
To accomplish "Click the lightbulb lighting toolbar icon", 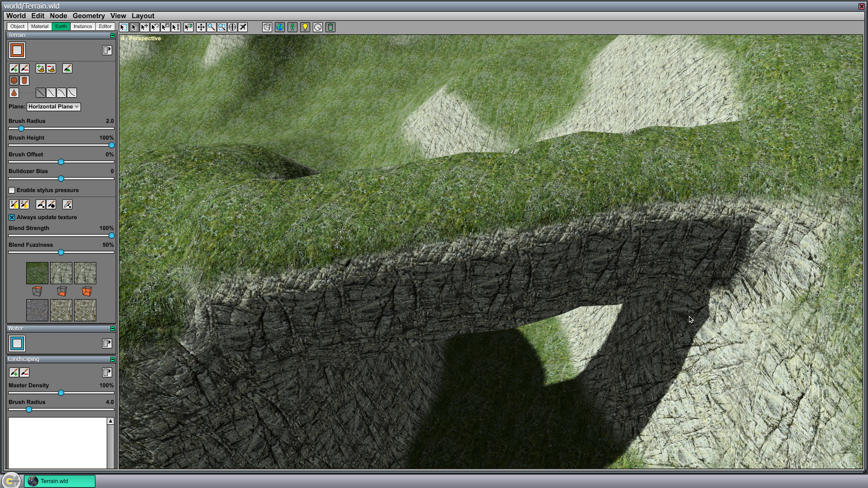I will [x=305, y=27].
